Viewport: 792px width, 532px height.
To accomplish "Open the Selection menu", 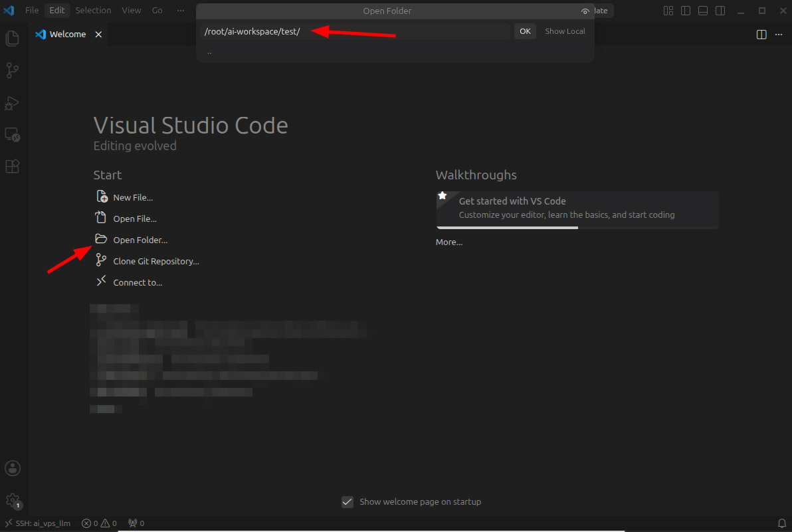I will click(93, 10).
